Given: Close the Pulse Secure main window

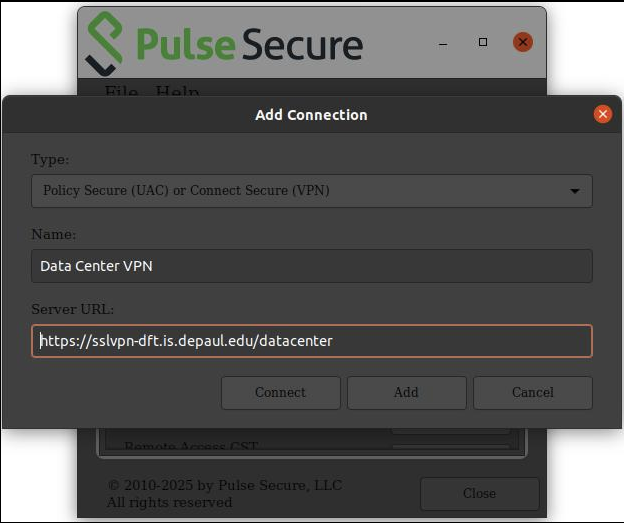Looking at the screenshot, I should (522, 42).
